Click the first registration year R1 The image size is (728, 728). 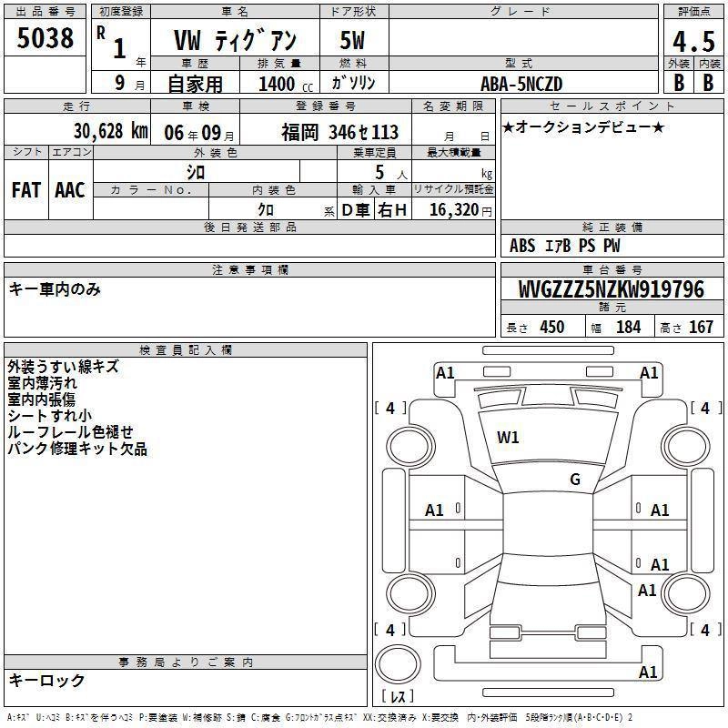tap(113, 43)
